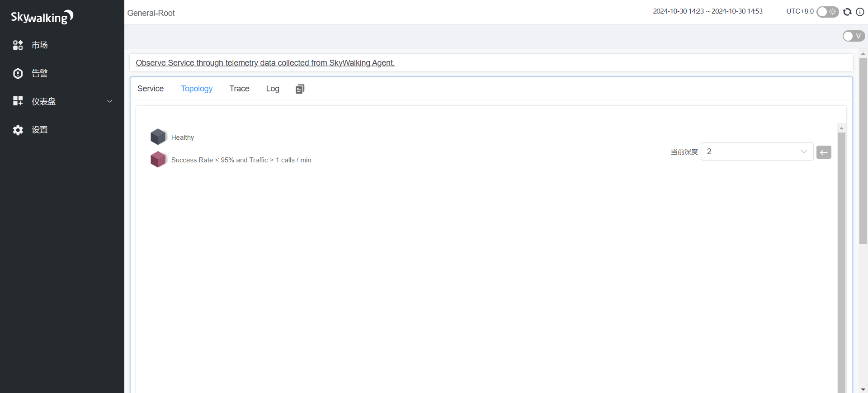This screenshot has height=393, width=868.
Task: Click the time range 2024-10-30 14:23 ~ 14:53
Action: pyautogui.click(x=708, y=11)
